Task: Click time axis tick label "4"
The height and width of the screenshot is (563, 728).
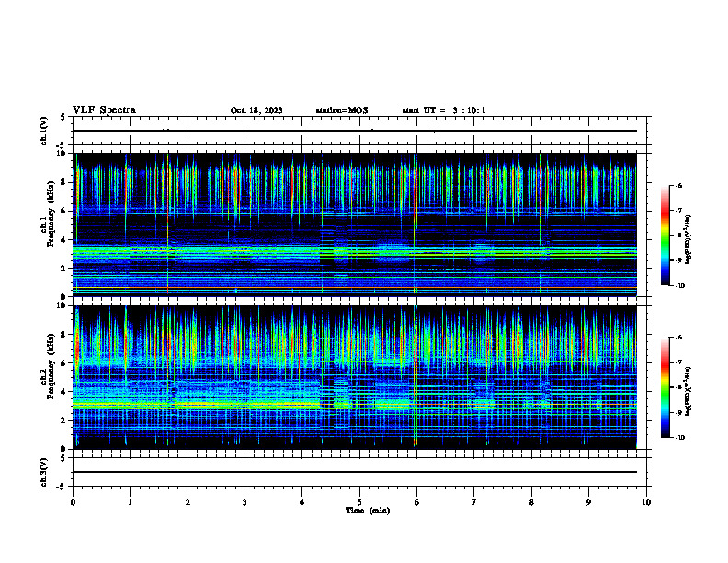Action: click(302, 502)
